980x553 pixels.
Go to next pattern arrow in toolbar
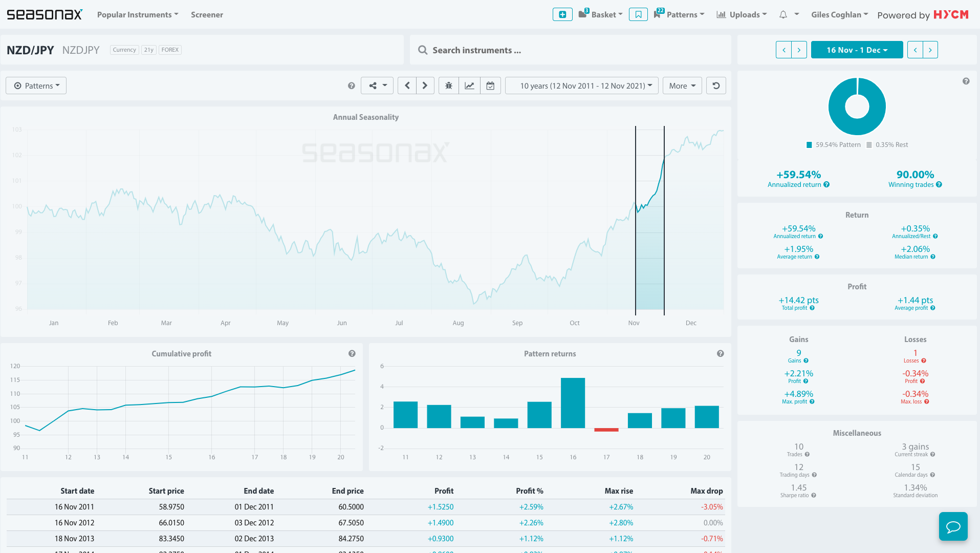425,86
